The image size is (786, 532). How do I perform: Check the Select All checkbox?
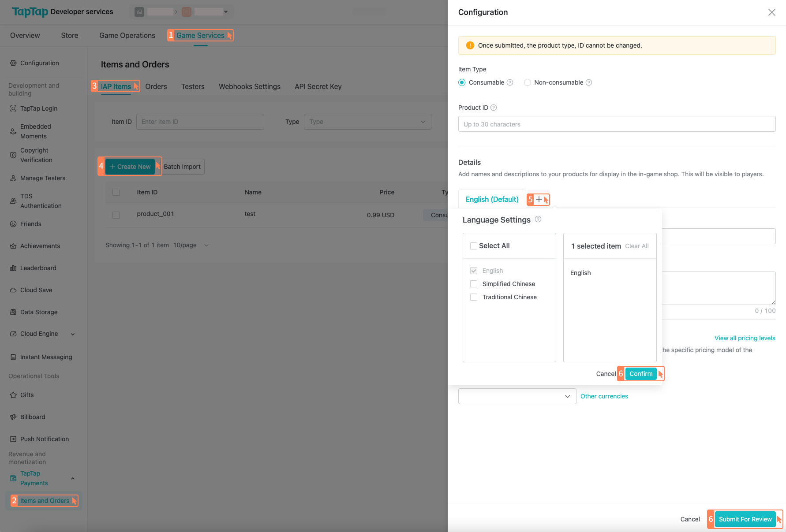(x=474, y=246)
